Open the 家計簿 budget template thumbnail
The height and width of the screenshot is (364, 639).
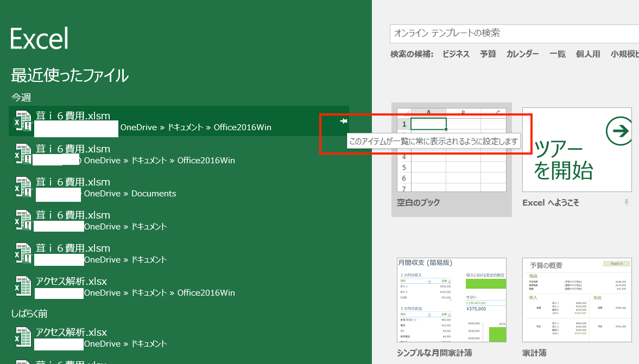pyautogui.click(x=577, y=300)
